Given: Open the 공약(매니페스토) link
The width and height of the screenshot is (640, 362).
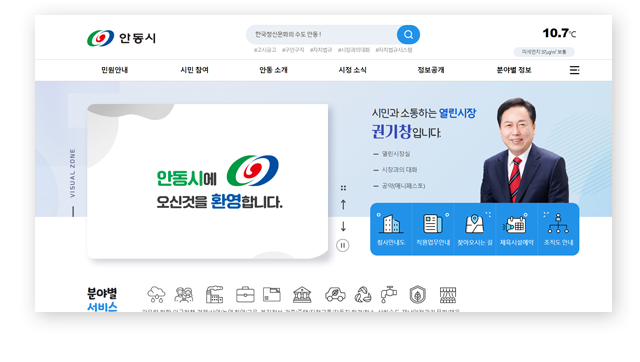Looking at the screenshot, I should tap(403, 186).
